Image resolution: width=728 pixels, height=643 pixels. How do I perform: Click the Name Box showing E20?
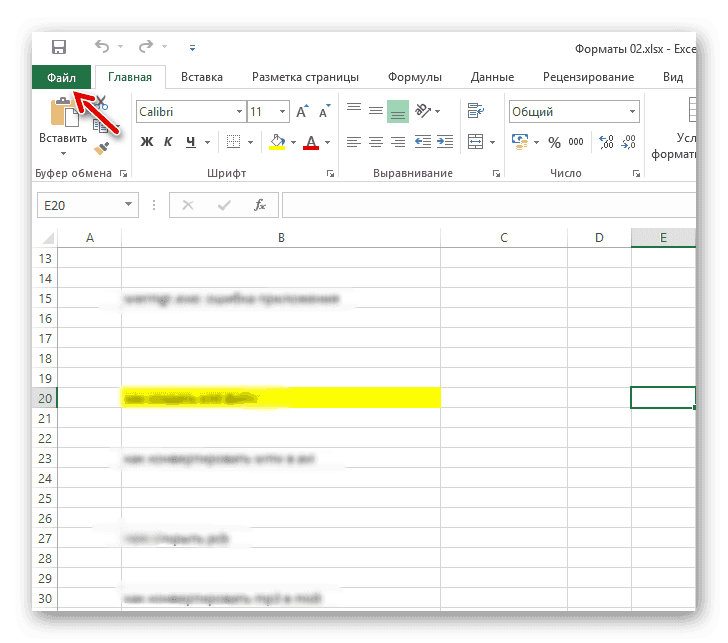[x=88, y=205]
